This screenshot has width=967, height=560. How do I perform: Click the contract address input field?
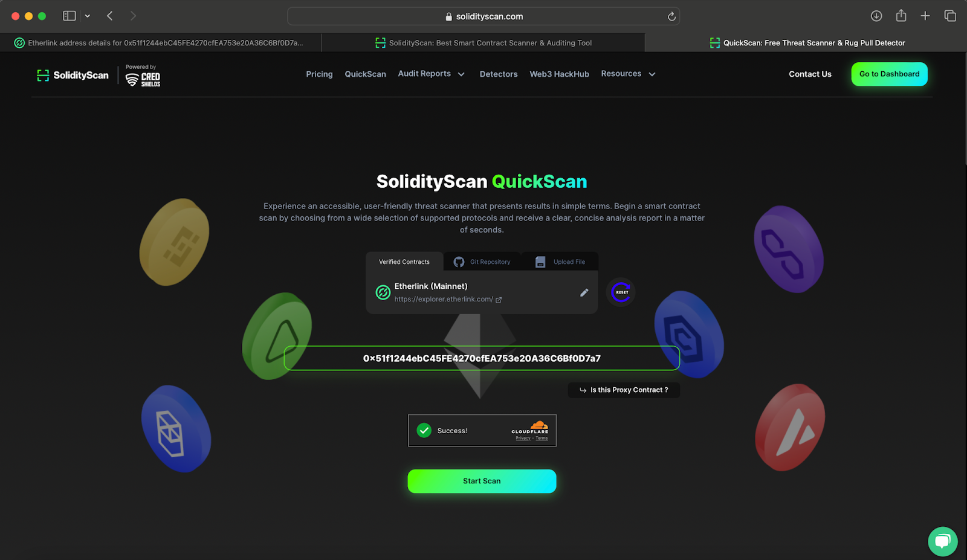pyautogui.click(x=482, y=358)
